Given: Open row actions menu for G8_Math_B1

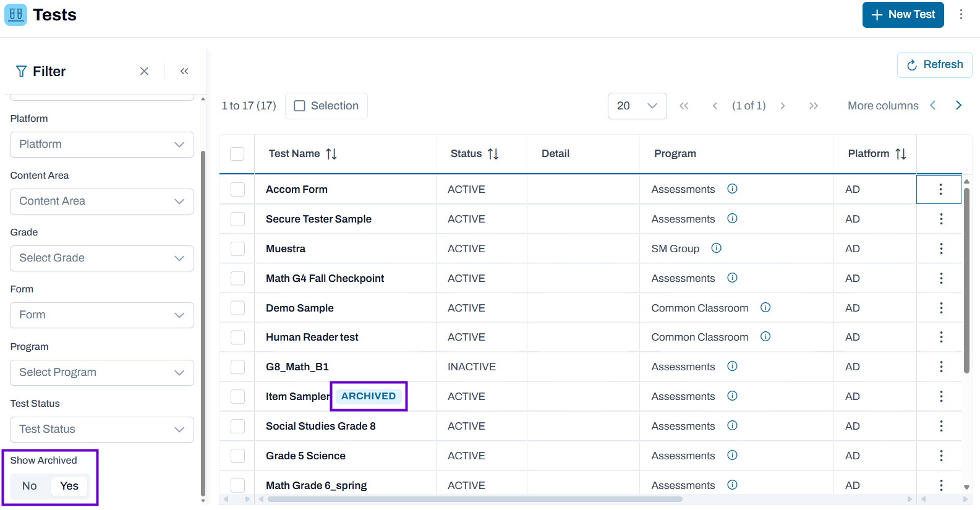Looking at the screenshot, I should [941, 367].
